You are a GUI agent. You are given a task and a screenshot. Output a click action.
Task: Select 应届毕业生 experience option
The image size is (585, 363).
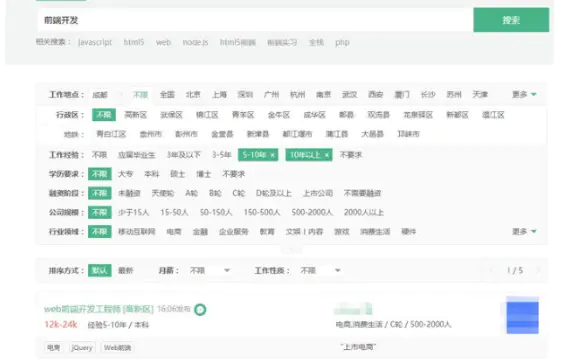137,155
